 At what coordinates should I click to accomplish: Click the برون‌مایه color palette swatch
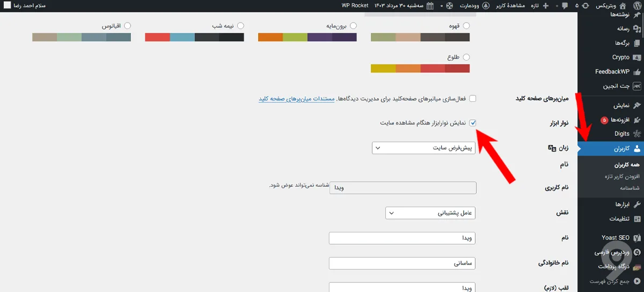(x=308, y=37)
